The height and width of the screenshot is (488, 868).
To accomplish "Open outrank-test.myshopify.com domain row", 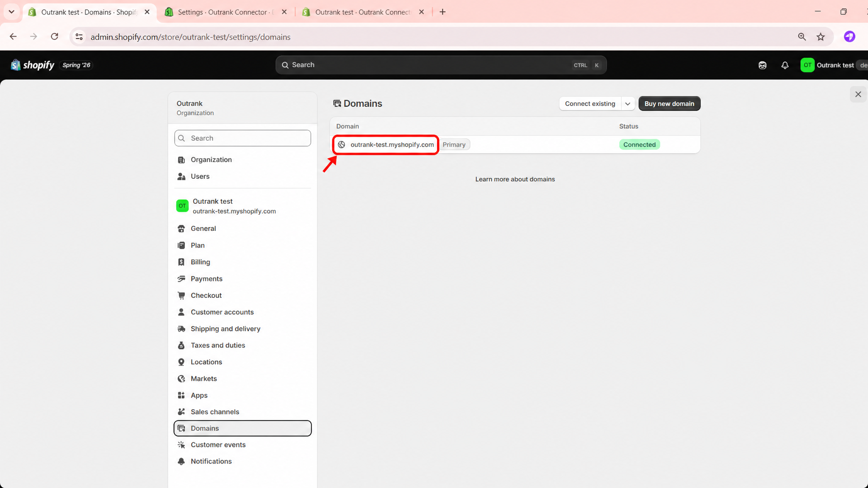I will [x=515, y=144].
